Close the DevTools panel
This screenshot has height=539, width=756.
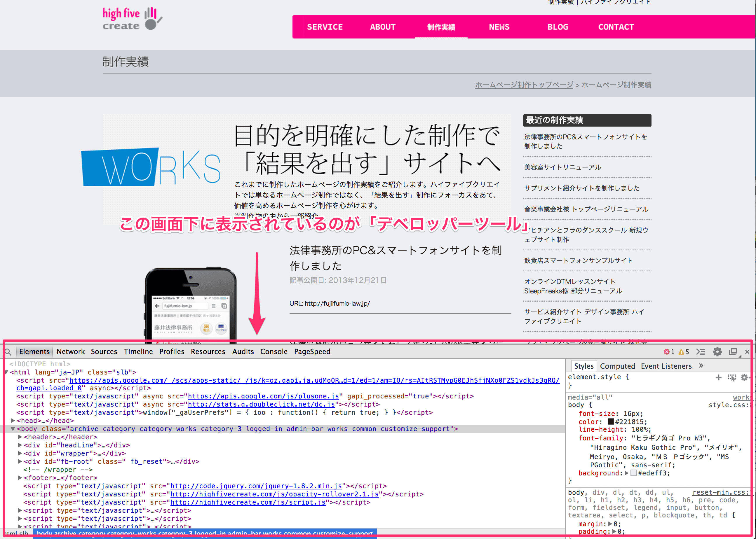tap(747, 352)
